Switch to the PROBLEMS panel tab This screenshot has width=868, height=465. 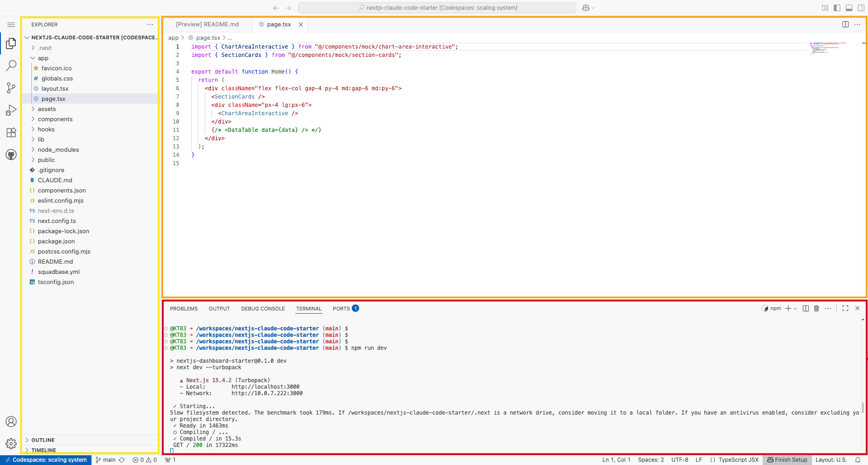tap(183, 309)
